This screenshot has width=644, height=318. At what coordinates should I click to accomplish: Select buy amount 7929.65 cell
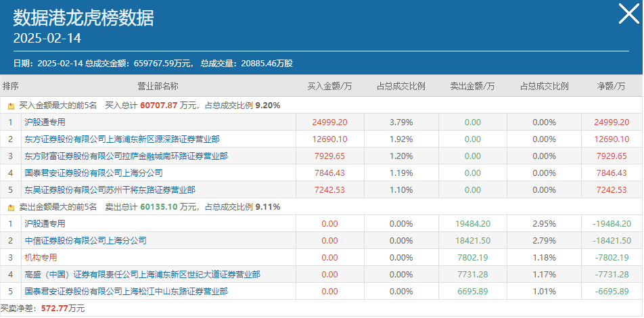pos(329,156)
